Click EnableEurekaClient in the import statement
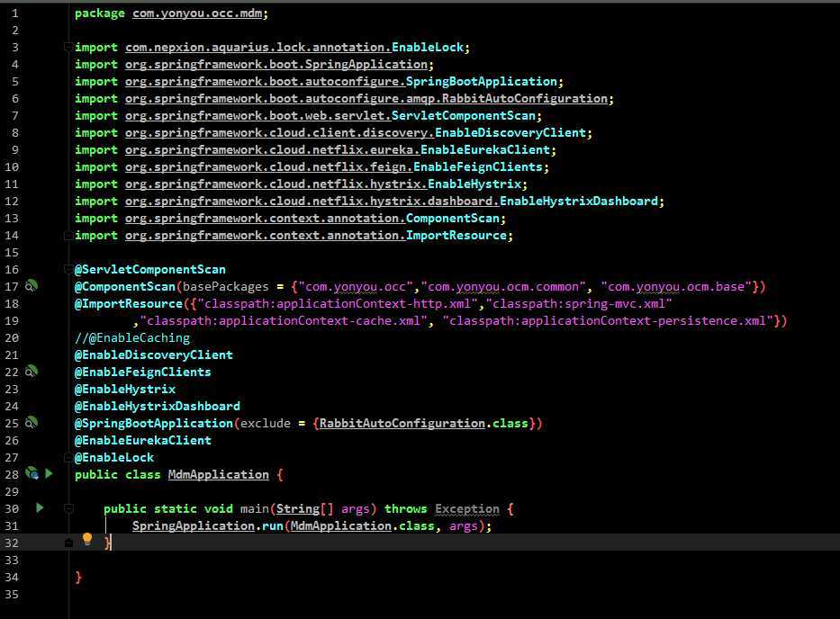Viewport: 840px width, 619px height. click(x=485, y=150)
